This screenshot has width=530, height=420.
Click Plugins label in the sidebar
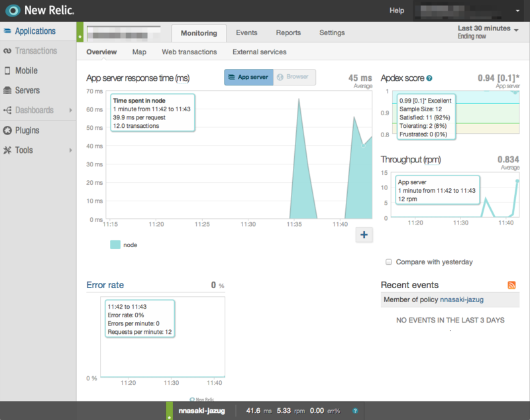coord(27,131)
